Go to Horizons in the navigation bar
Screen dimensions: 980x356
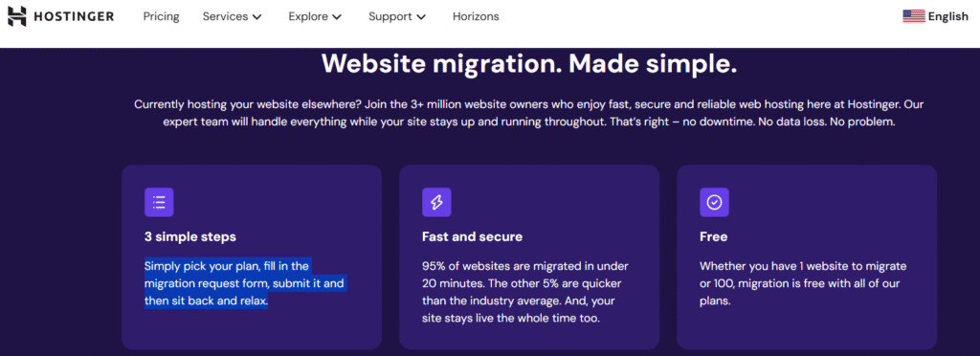(476, 17)
